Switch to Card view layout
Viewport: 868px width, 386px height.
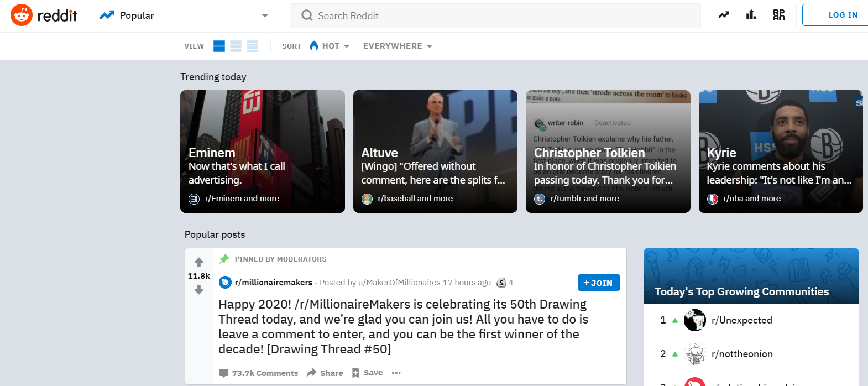pyautogui.click(x=219, y=46)
